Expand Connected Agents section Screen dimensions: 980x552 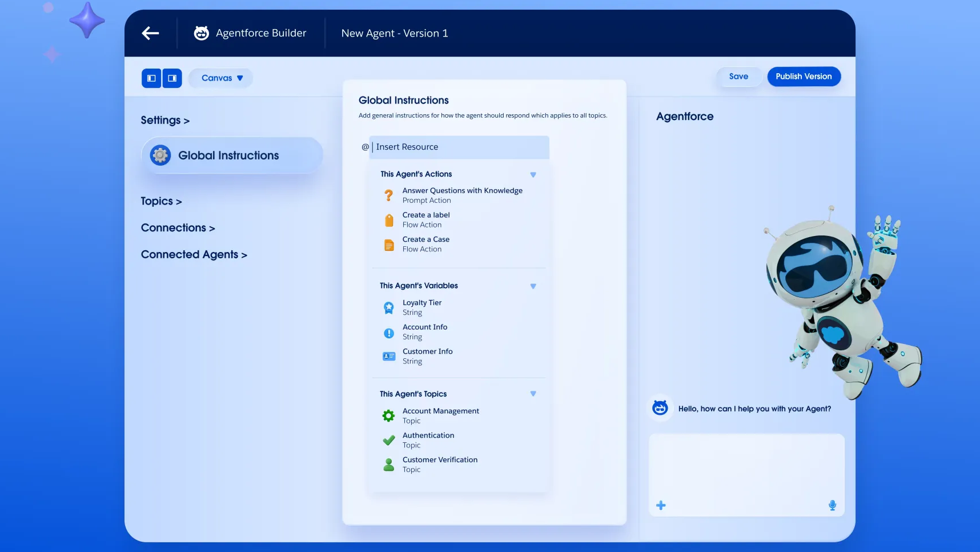point(194,255)
